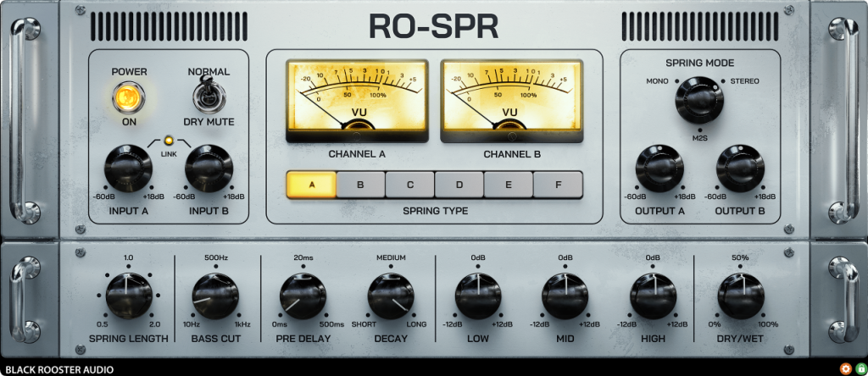Click the SPRING MODE selector knob

[x=699, y=100]
